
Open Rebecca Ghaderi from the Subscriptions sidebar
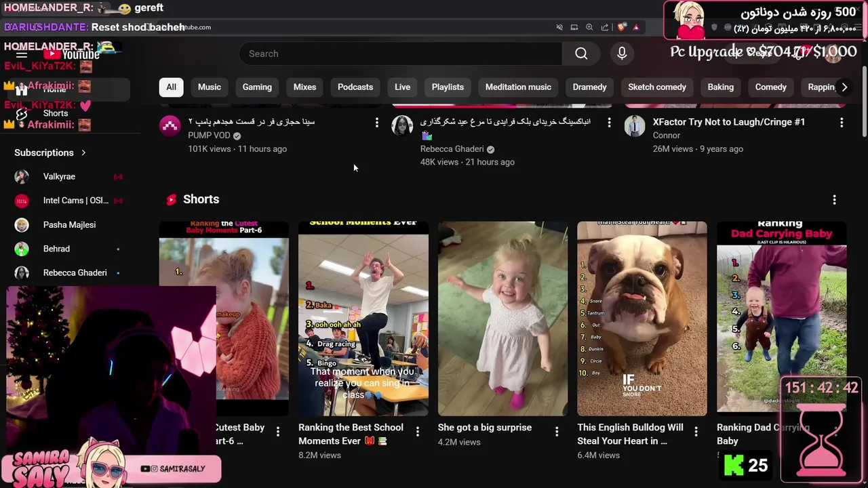click(75, 272)
